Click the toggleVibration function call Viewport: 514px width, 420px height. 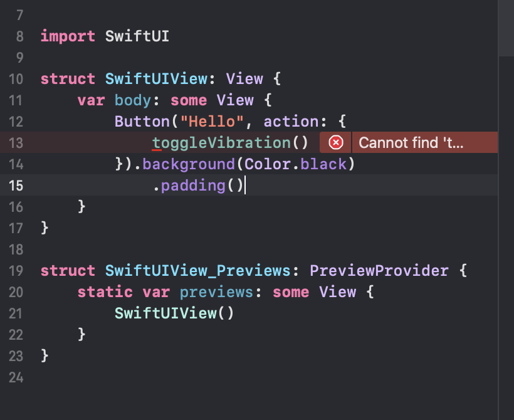[x=230, y=143]
